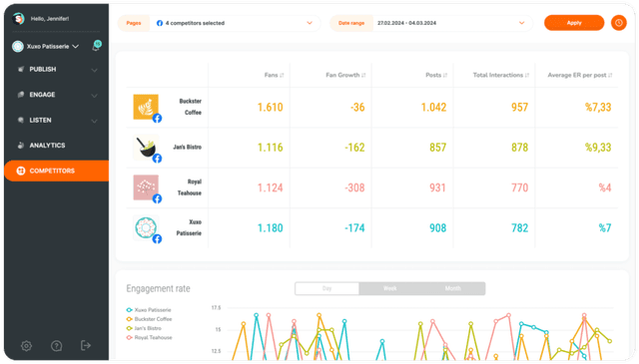Click the logout icon in sidebar

(86, 346)
